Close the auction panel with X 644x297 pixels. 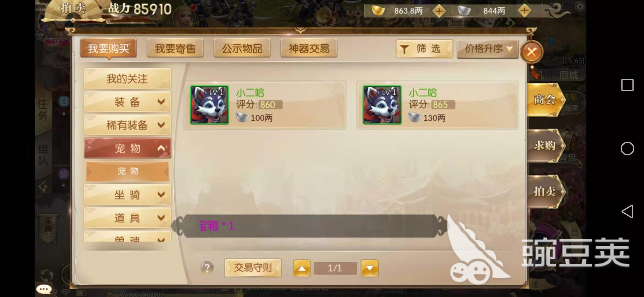[531, 52]
